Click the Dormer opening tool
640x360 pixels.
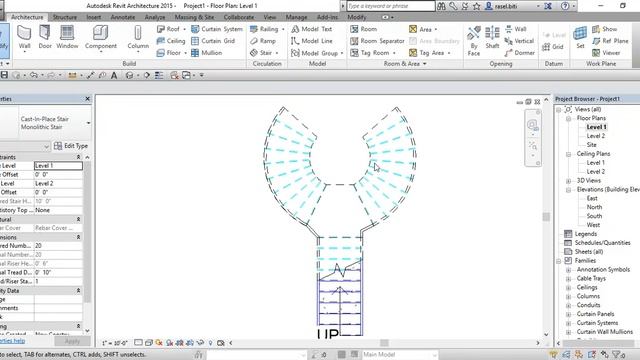click(x=520, y=53)
